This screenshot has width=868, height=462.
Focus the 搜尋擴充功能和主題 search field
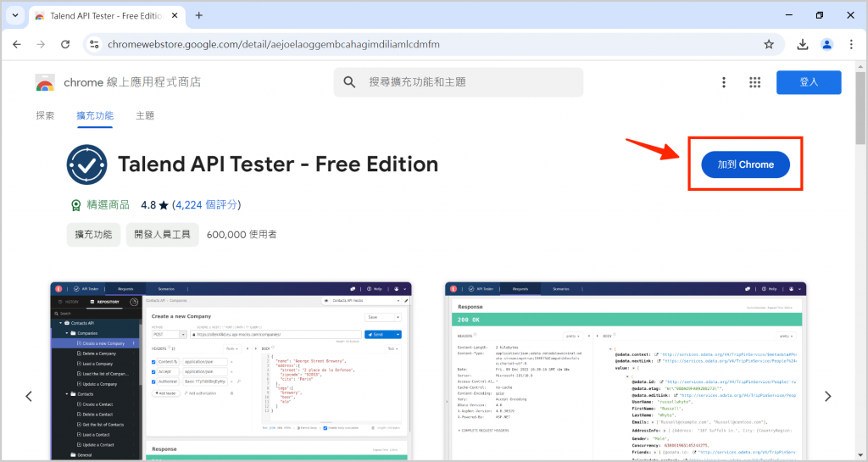(459, 82)
